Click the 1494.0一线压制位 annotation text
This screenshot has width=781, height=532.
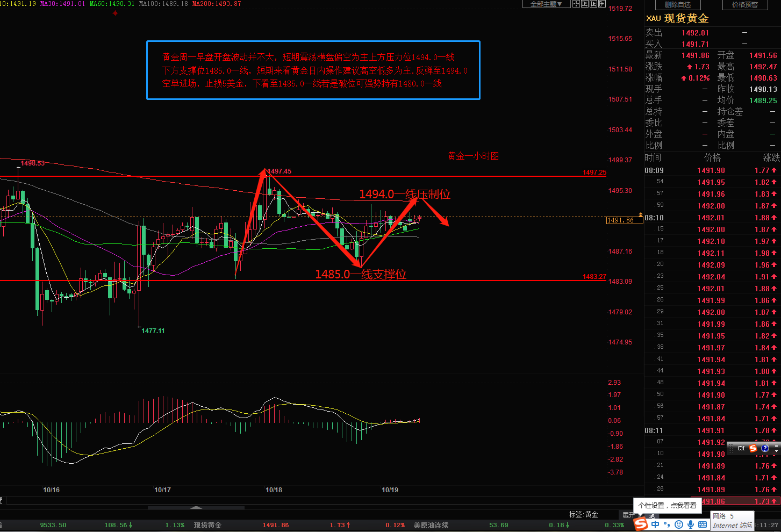[x=405, y=194]
